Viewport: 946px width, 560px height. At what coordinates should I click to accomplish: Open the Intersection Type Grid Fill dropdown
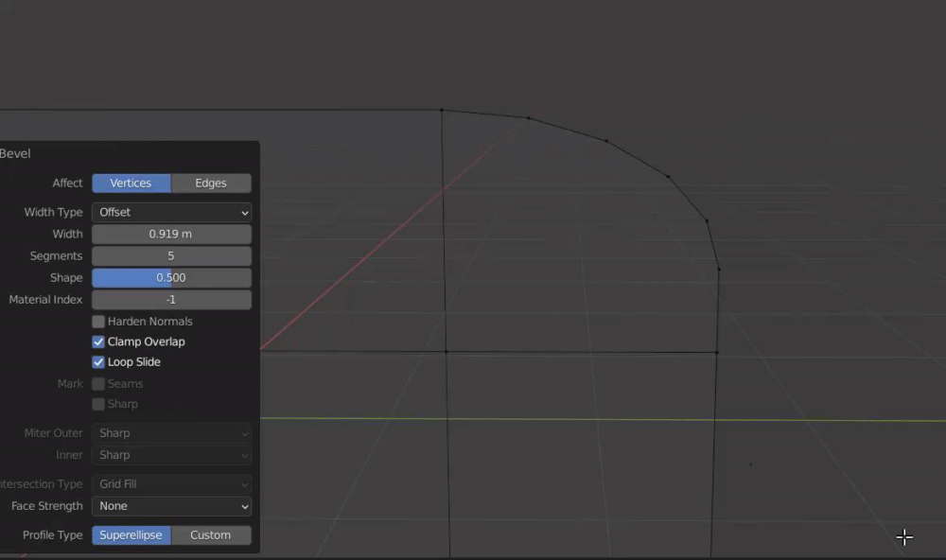(171, 484)
